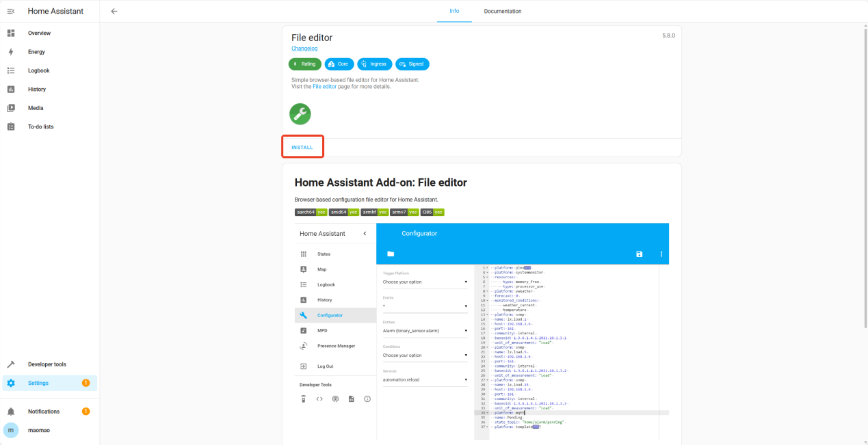Open To-do lists

click(x=50, y=126)
